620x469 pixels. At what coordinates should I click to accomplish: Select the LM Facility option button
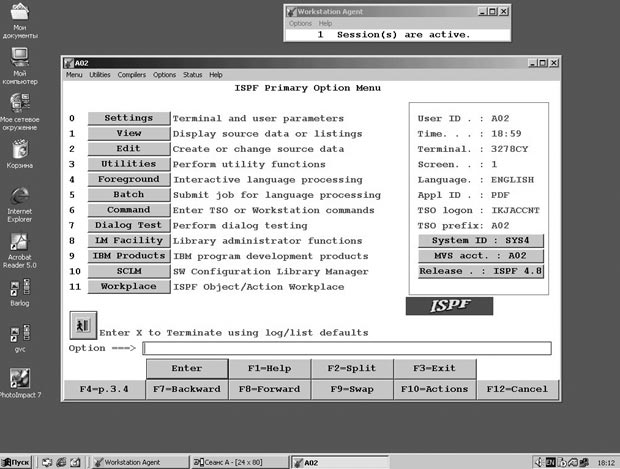[129, 240]
